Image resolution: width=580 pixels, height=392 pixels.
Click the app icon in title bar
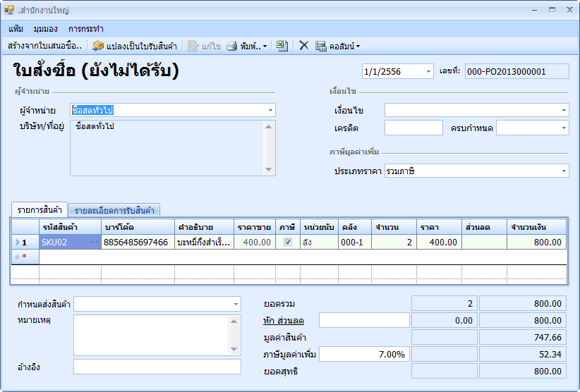coord(9,10)
